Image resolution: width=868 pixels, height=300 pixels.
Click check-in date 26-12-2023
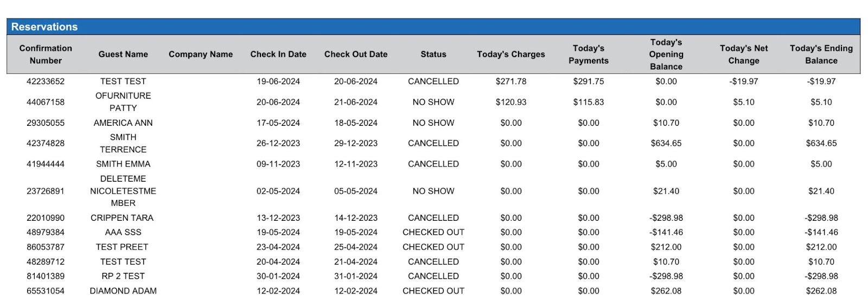point(278,143)
